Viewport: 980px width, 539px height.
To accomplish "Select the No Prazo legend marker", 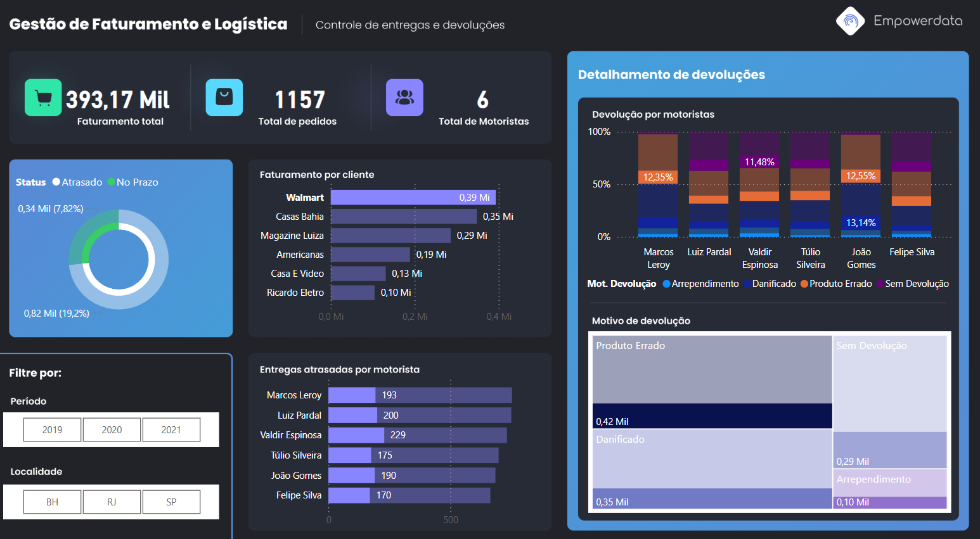I will [x=112, y=182].
